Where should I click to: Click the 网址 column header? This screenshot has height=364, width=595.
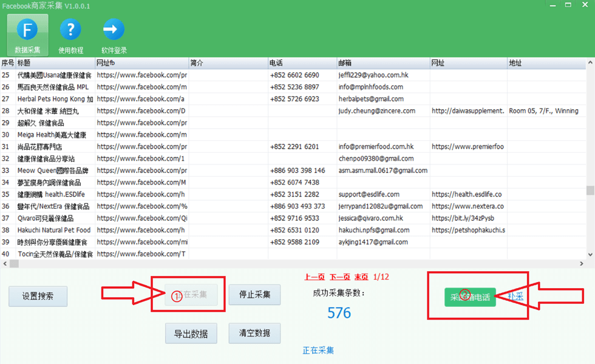pyautogui.click(x=469, y=63)
